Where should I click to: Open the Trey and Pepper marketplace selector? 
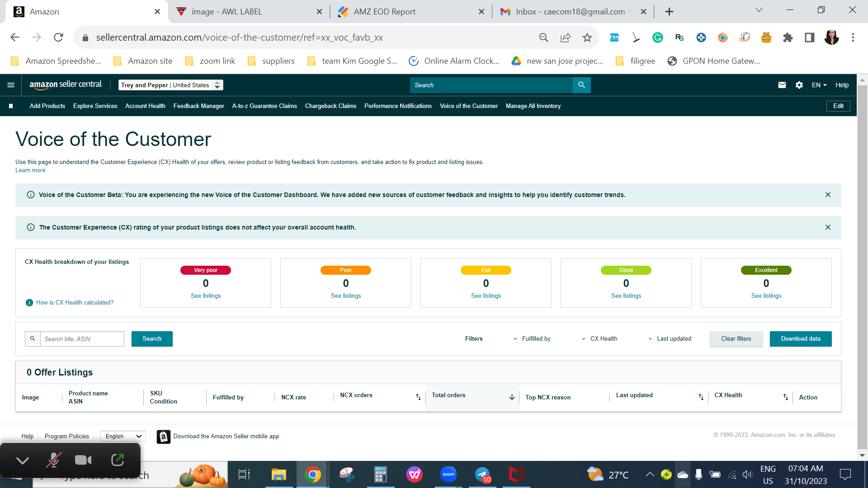171,85
